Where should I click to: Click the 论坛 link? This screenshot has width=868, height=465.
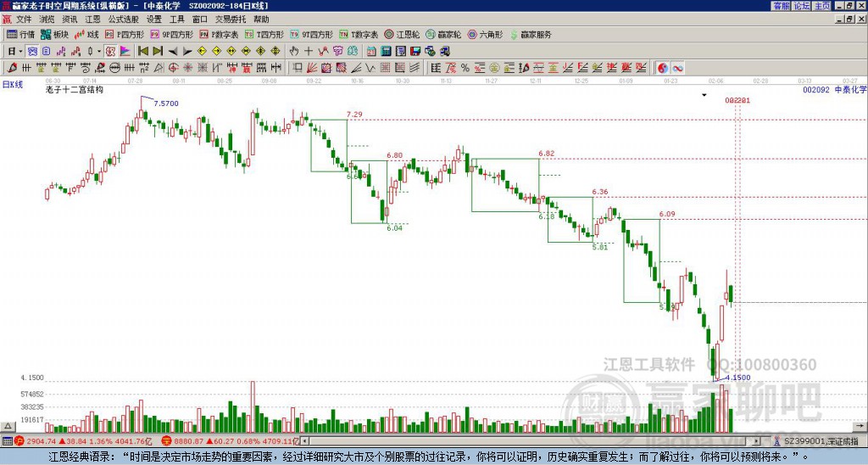click(x=802, y=6)
